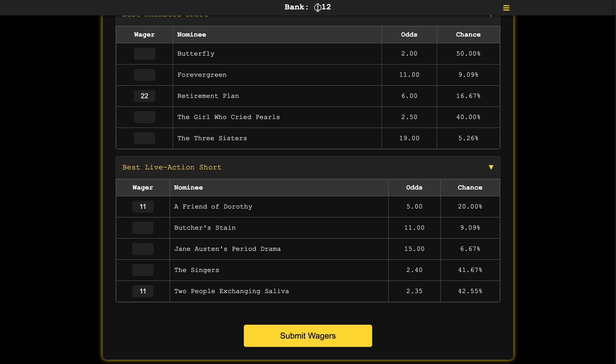616x364 pixels.
Task: Select Jane Austen's Period Drama wager field
Action: pos(143,249)
